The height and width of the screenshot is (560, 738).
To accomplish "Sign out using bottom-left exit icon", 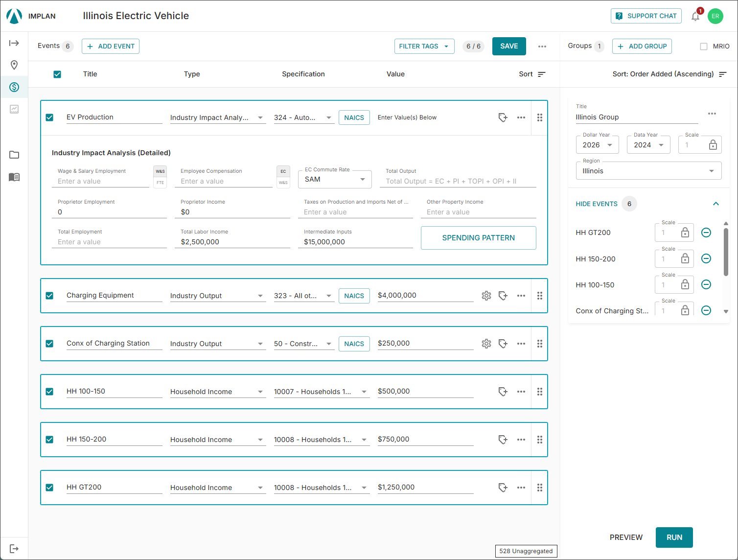I will [14, 549].
